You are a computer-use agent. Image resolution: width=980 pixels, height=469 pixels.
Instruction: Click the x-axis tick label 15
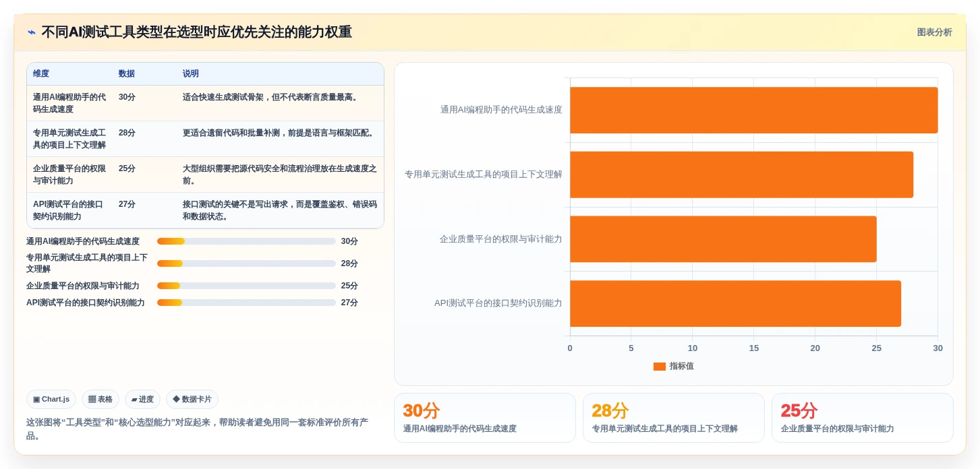[x=754, y=348]
